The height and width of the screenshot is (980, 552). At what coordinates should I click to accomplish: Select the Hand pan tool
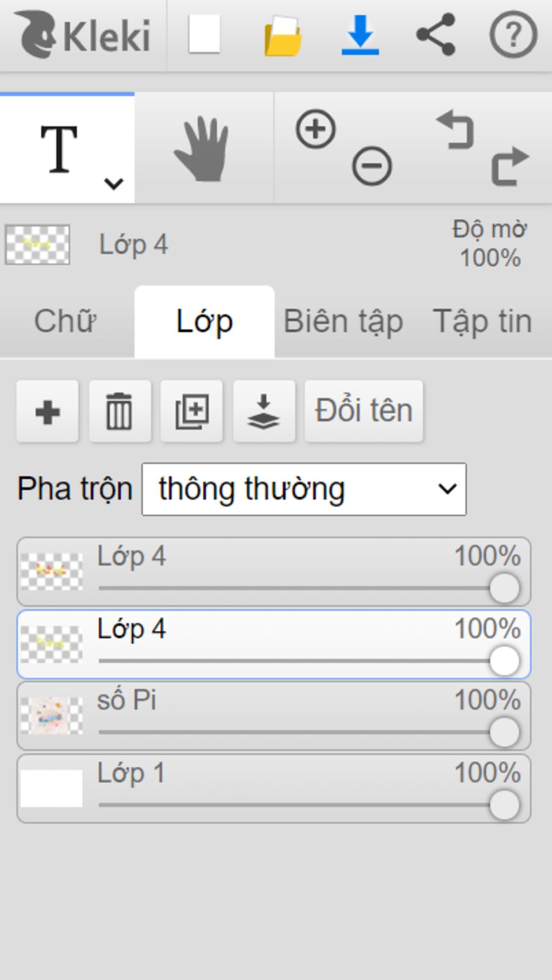(x=203, y=148)
